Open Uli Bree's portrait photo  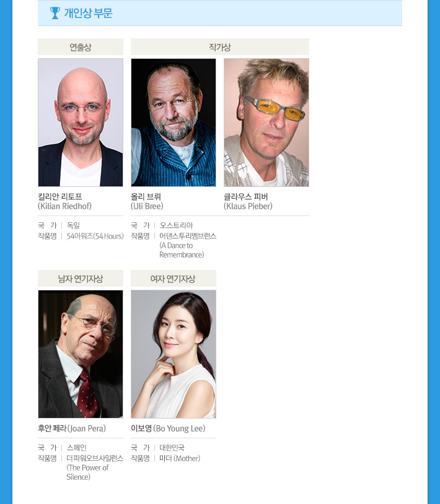click(x=174, y=123)
